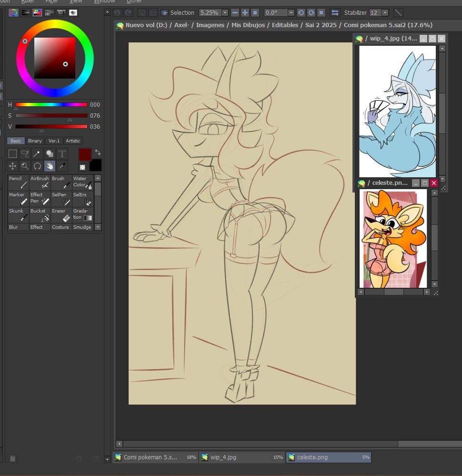Click the dark red foreground color swatch
Viewport: 462px width, 476px height.
[85, 154]
